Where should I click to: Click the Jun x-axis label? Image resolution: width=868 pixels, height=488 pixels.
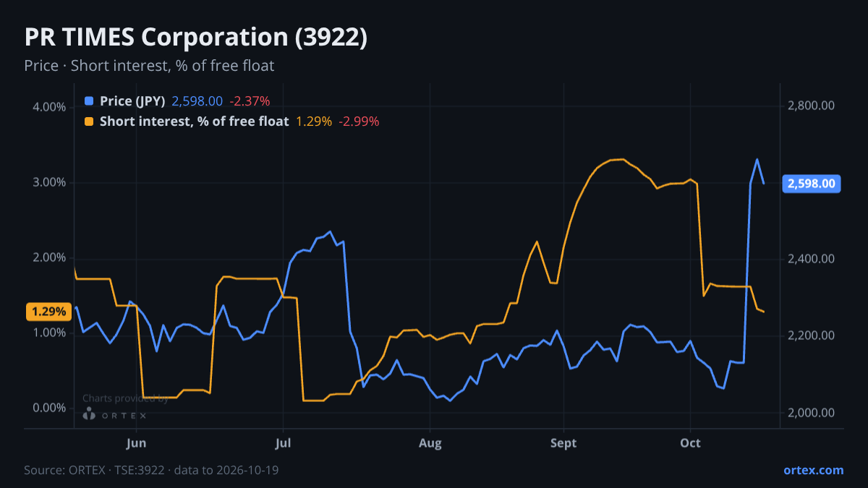pos(136,443)
